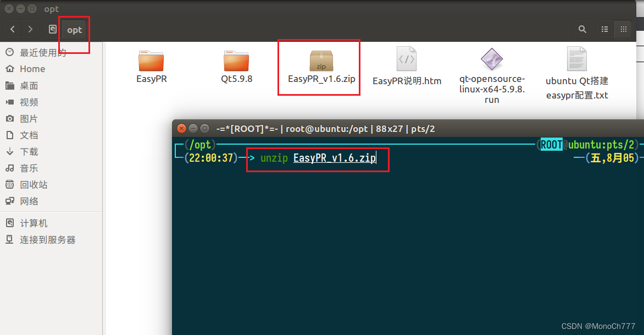Viewport: 644px width, 335px height.
Task: Click the opt breadcrumb button
Action: (74, 30)
